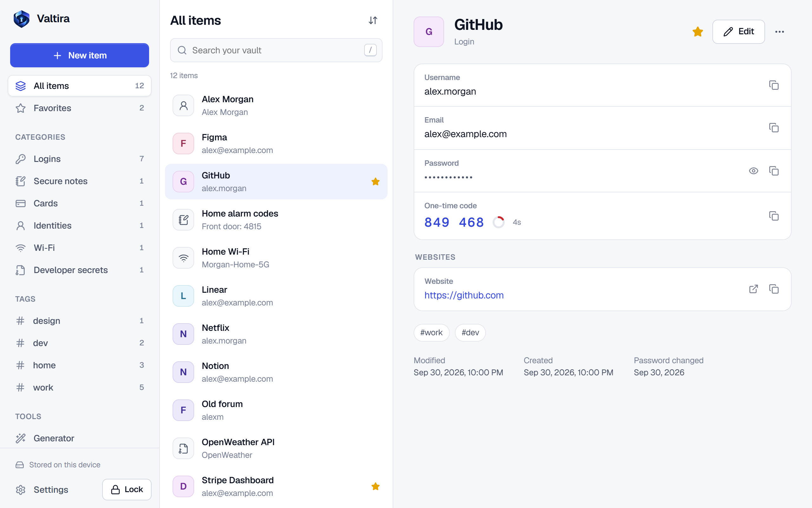Toggle Stripe Dashboard favorite star

(x=376, y=486)
